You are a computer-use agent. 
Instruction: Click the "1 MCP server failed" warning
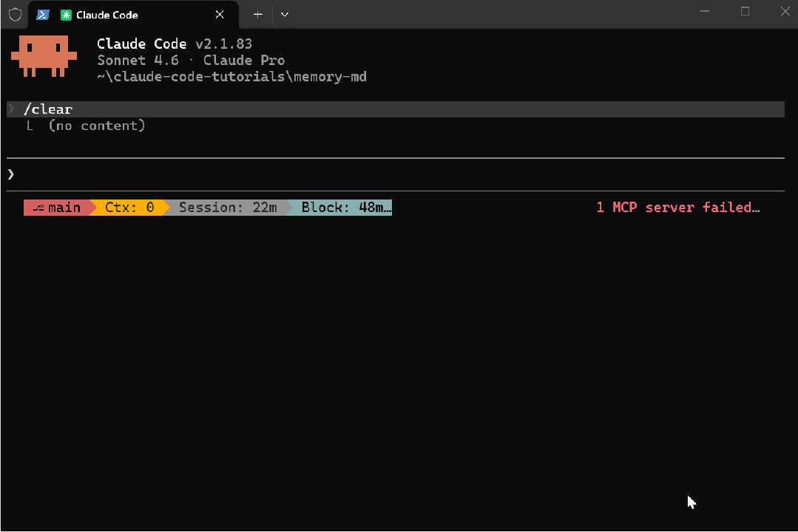[x=677, y=208]
